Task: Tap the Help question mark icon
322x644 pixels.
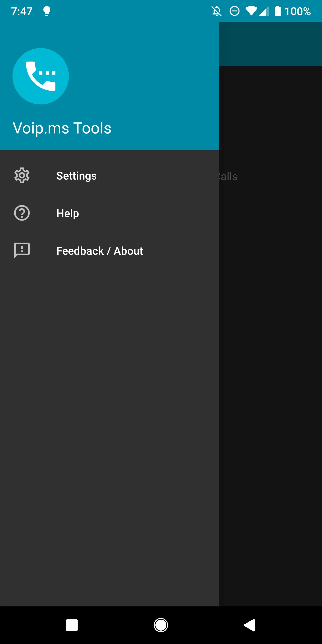Action: point(22,213)
